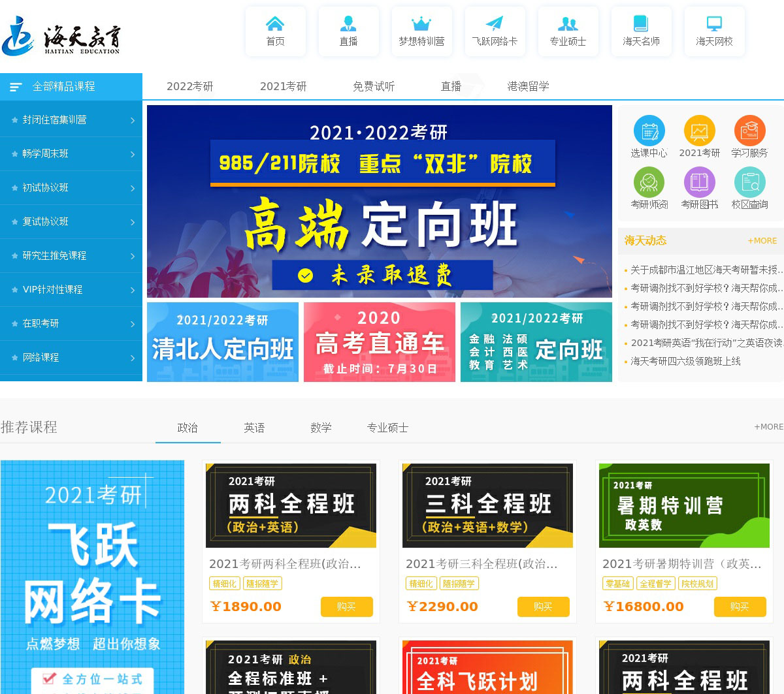Click the 全程督学 tag

coord(656,584)
